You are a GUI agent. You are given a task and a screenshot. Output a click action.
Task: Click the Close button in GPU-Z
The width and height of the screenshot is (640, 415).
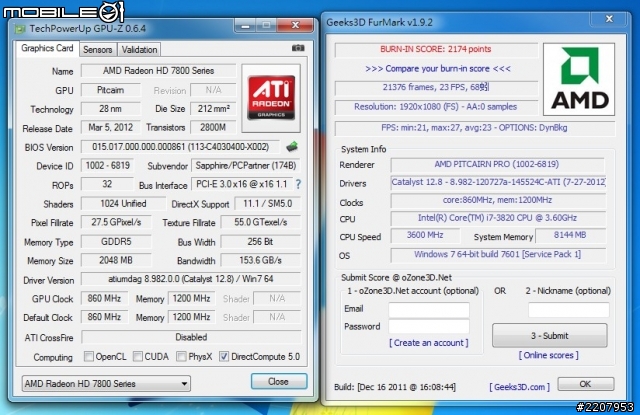point(279,382)
